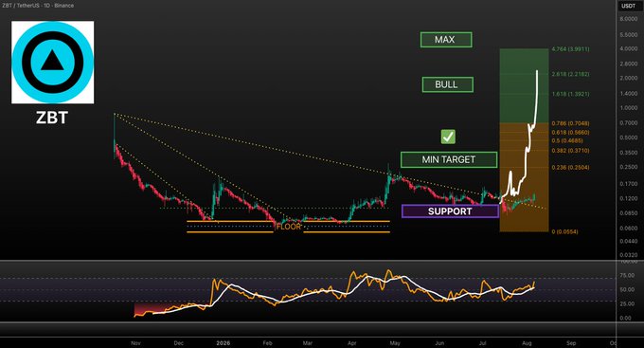Click the 0.0600 price axis value
Viewport: 644px width, 348px height.
click(x=629, y=228)
